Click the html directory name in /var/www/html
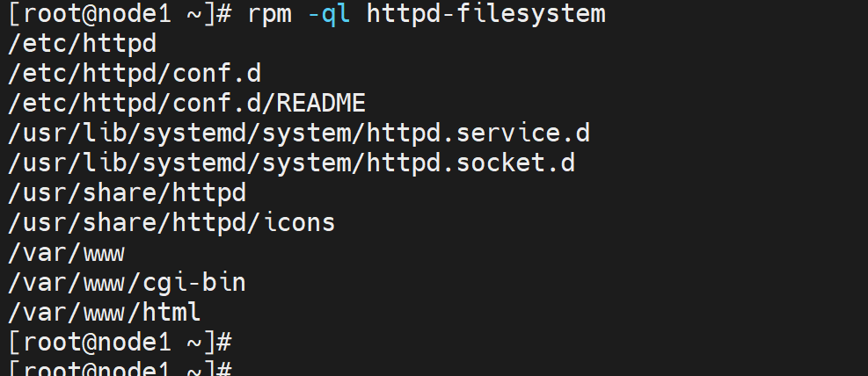This screenshot has height=376, width=868. (171, 313)
